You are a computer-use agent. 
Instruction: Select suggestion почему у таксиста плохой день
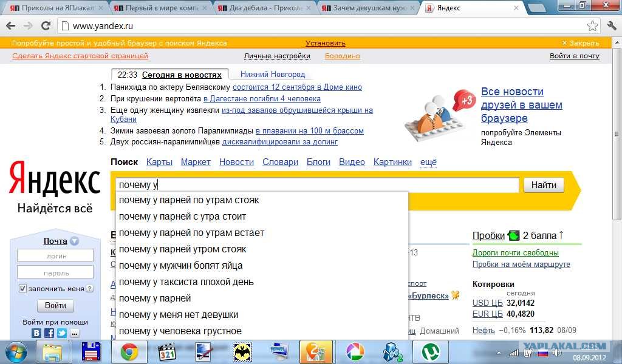click(x=262, y=282)
